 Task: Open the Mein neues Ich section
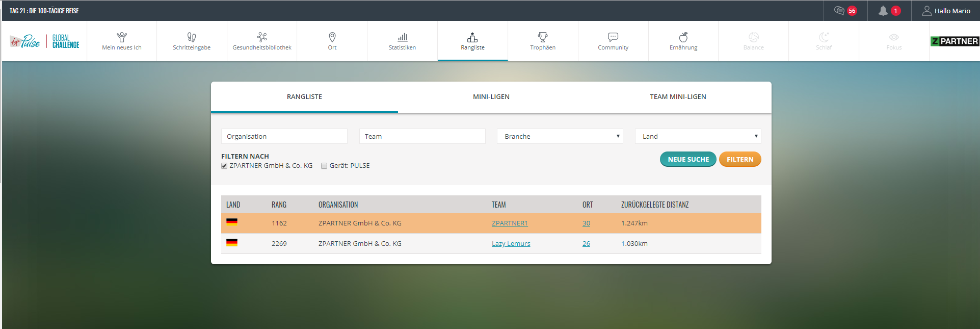tap(121, 41)
